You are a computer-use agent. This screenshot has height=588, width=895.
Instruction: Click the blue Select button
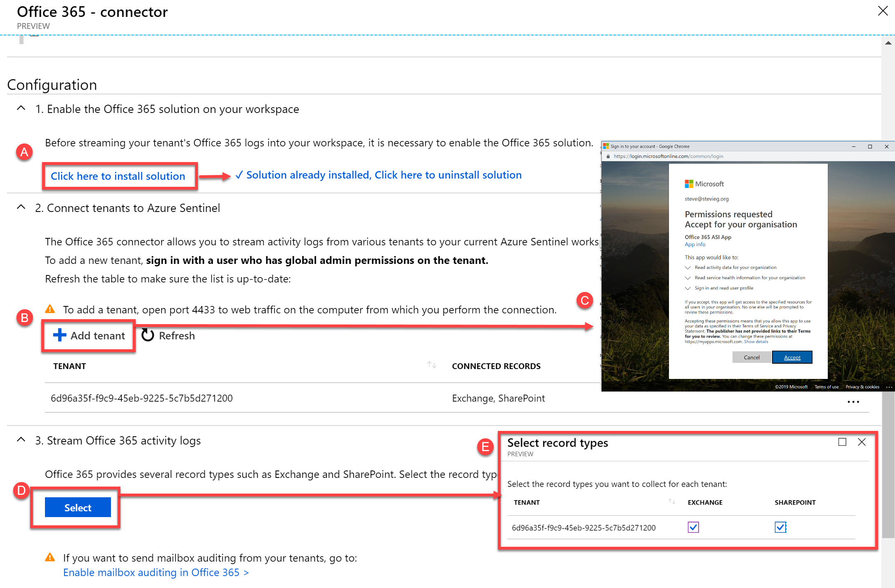tap(78, 507)
